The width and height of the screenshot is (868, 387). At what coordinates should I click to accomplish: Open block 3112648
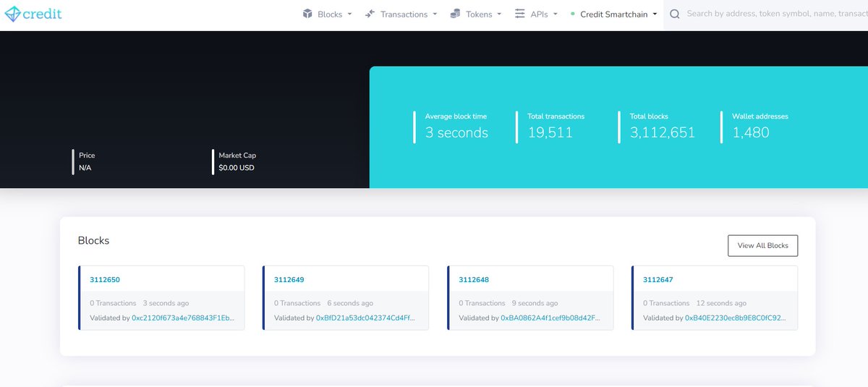pyautogui.click(x=474, y=279)
